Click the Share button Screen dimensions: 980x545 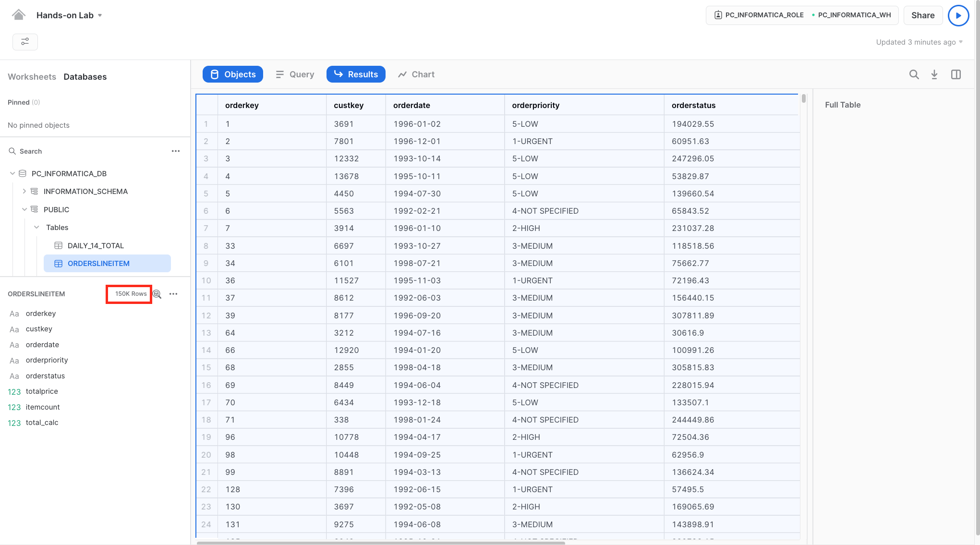click(x=923, y=15)
